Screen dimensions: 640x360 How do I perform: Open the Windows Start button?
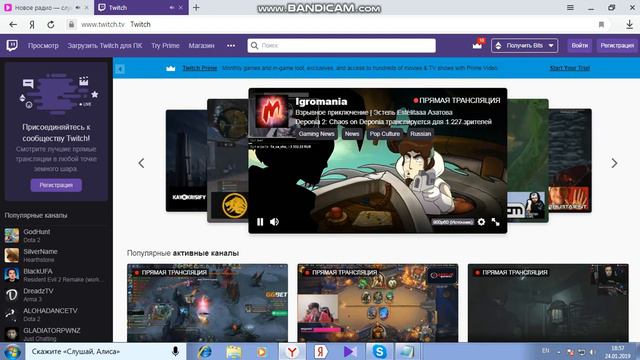[x=12, y=351]
